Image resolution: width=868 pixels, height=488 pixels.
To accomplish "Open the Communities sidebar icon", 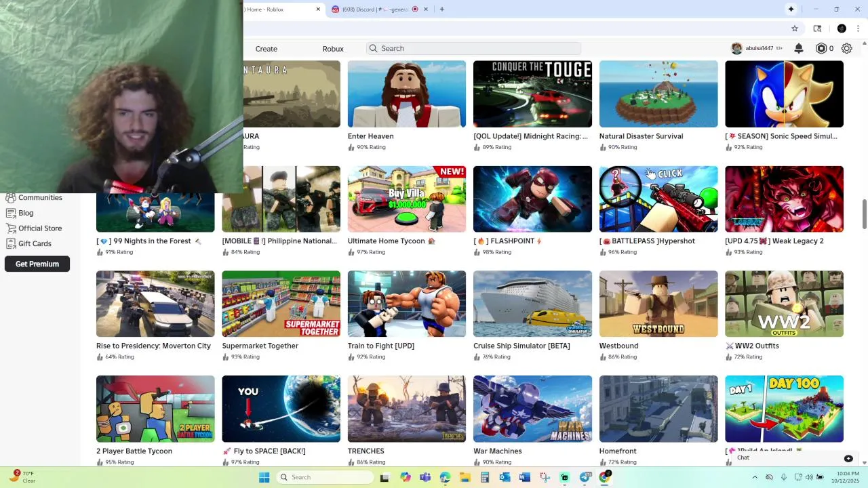I will [x=10, y=198].
